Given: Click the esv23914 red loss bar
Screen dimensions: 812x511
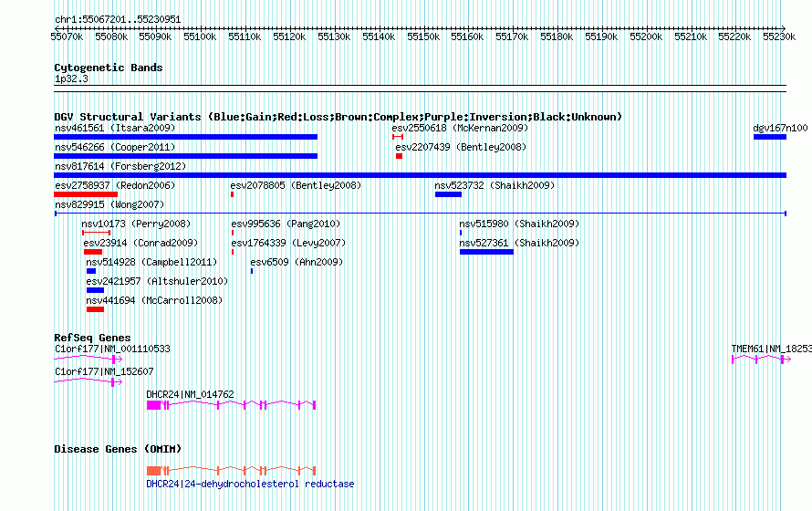Looking at the screenshot, I should coord(93,252).
